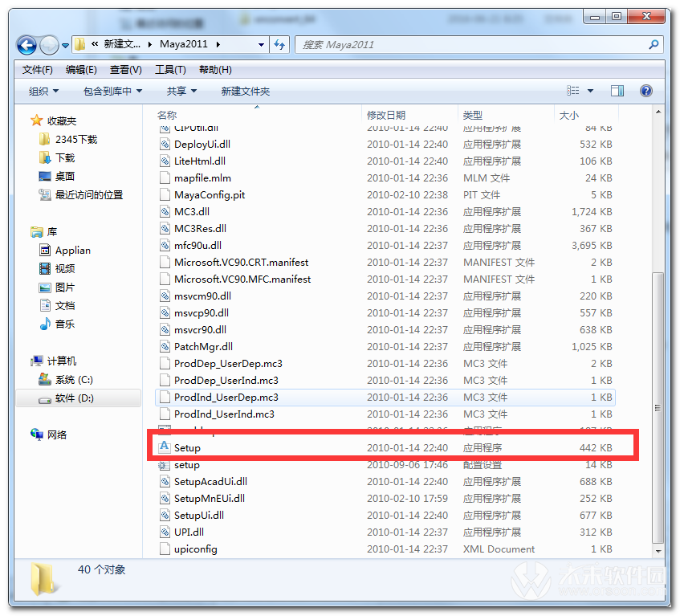Screen dimensions: 680x616
Task: Open the view options dropdown arrow
Action: [590, 91]
